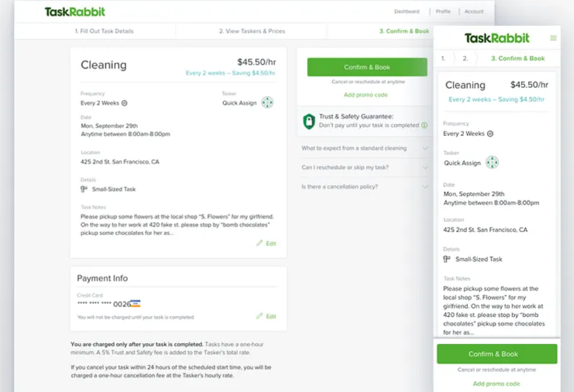Click the Small-Sized Task icon in desktop details
The image size is (574, 392).
coord(84,189)
